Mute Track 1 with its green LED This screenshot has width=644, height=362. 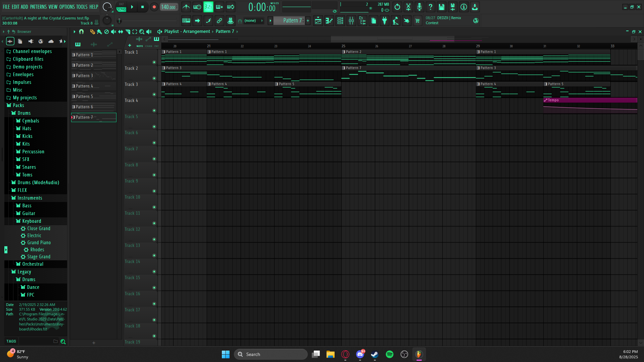tap(154, 62)
